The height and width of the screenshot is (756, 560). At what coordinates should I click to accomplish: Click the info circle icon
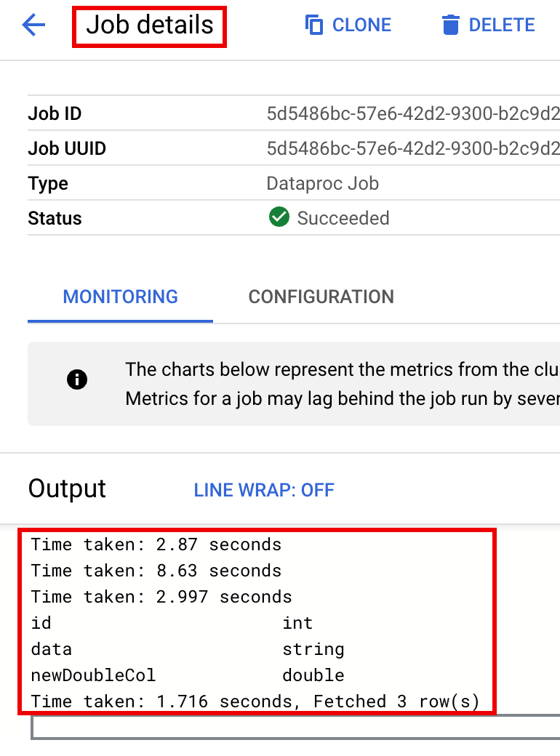point(77,379)
